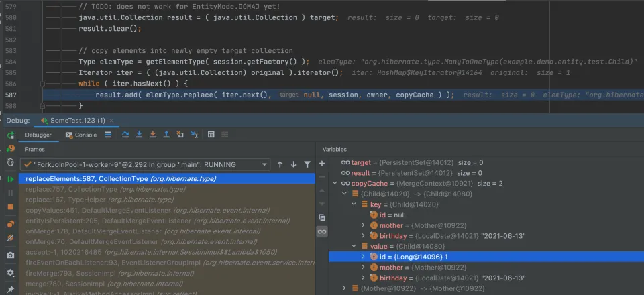The image size is (644, 295).
Task: Open the Evaluate Expression calculator icon
Action: coord(211,135)
